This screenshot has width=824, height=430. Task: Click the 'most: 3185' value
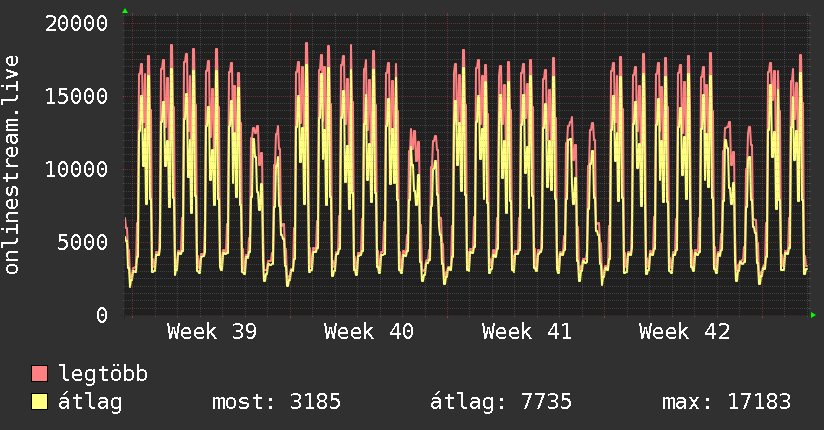[276, 402]
